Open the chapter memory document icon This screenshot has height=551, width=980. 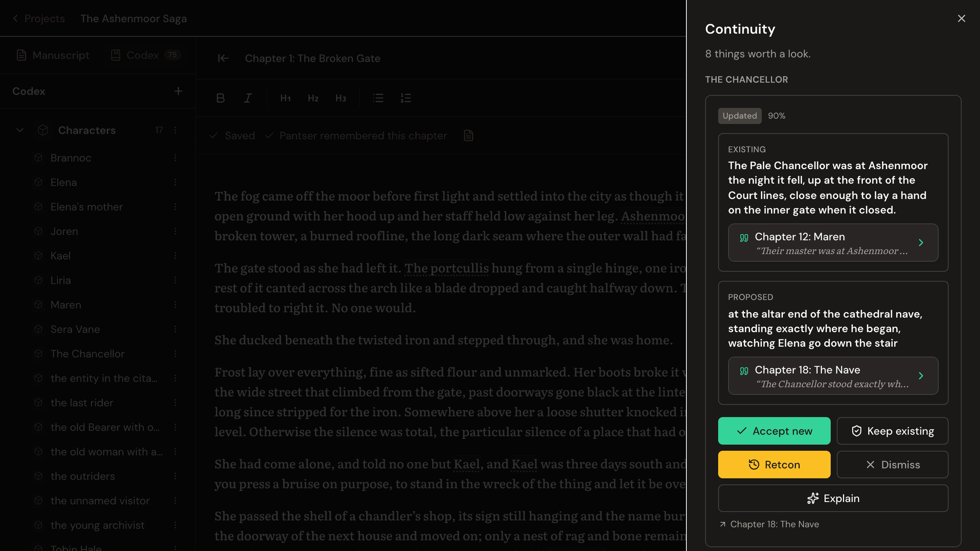[x=469, y=135]
